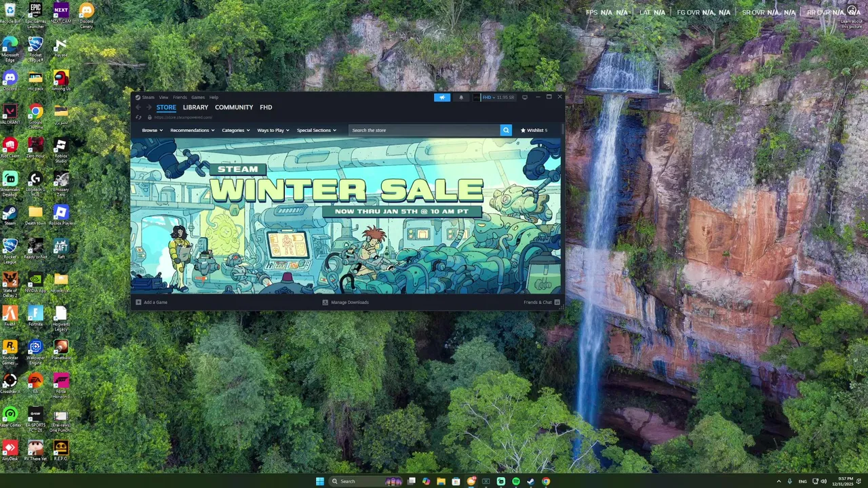Open Spotify from the taskbar

click(516, 481)
